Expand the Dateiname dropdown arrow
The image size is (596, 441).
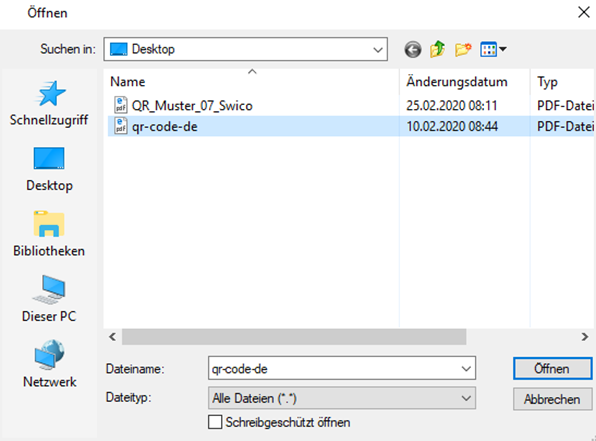tap(466, 368)
